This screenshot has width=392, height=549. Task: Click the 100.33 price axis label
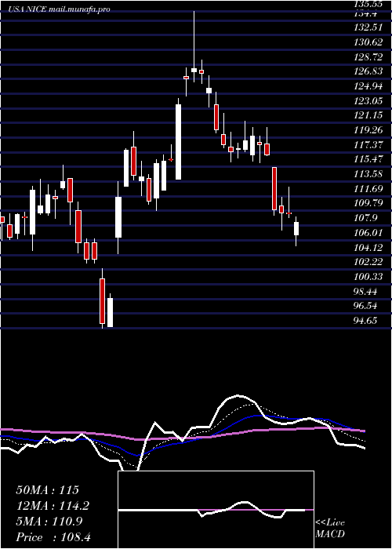[368, 276]
